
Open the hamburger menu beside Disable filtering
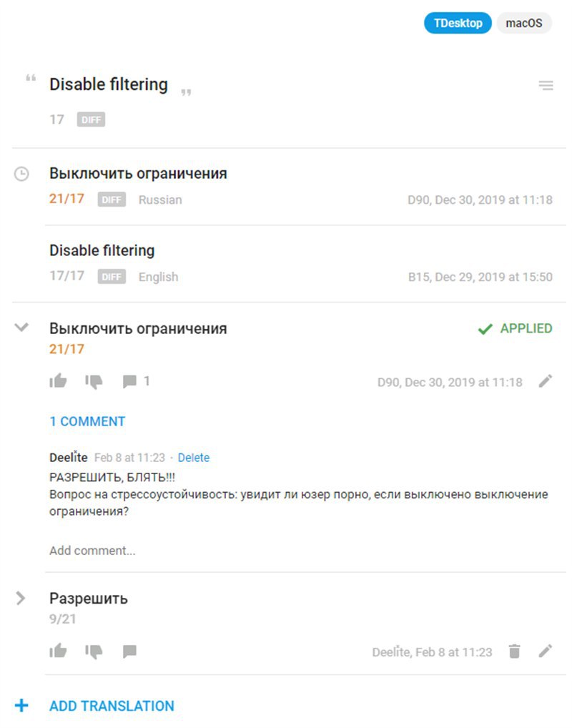[546, 85]
